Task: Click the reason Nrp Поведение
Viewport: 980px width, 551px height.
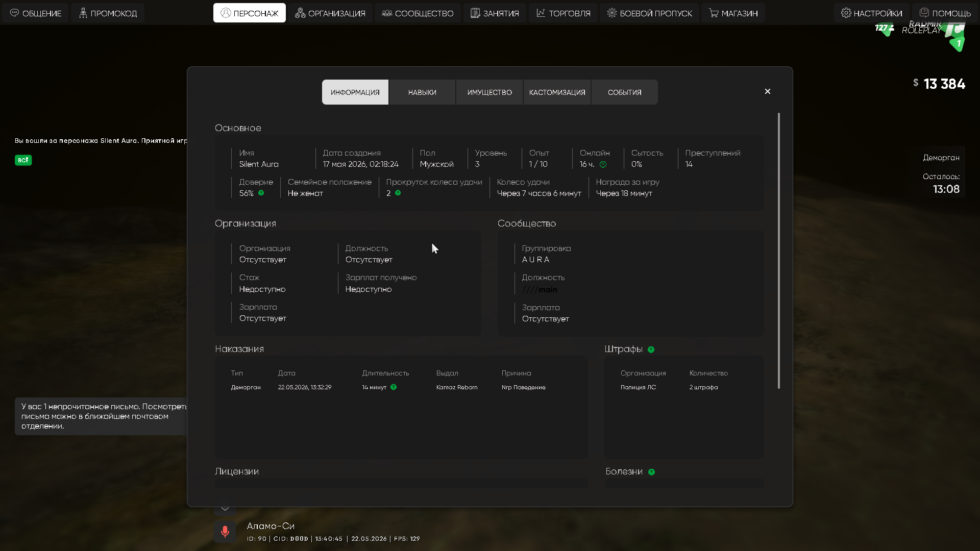Action: [524, 387]
